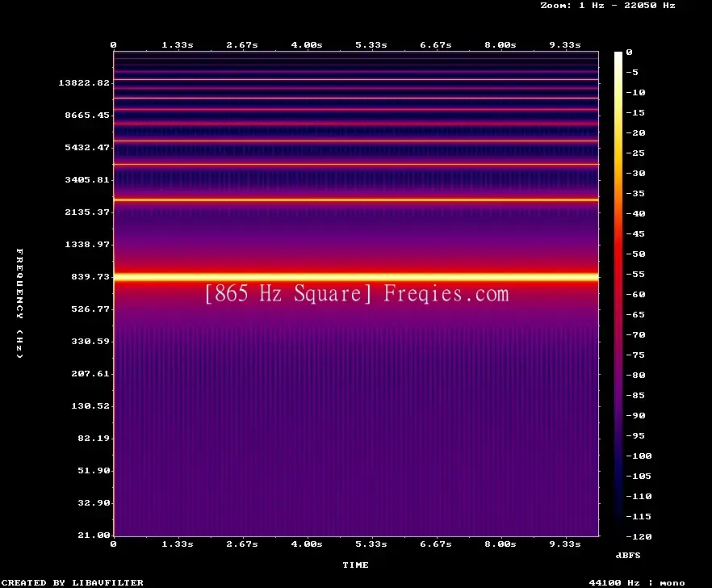Click 2.67s on the top time axis
This screenshot has height=588, width=712.
click(242, 45)
